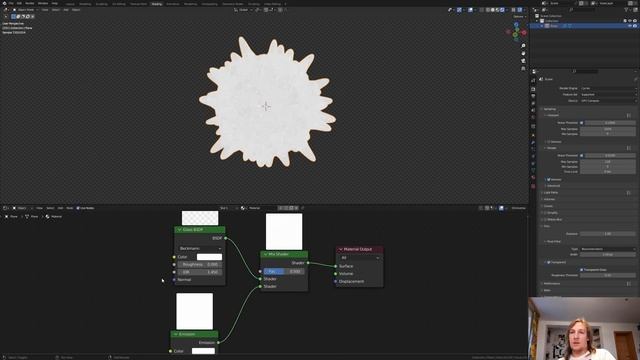640x360 pixels.
Task: Open the Pixel Filter Type dropdown
Action: coord(608,249)
